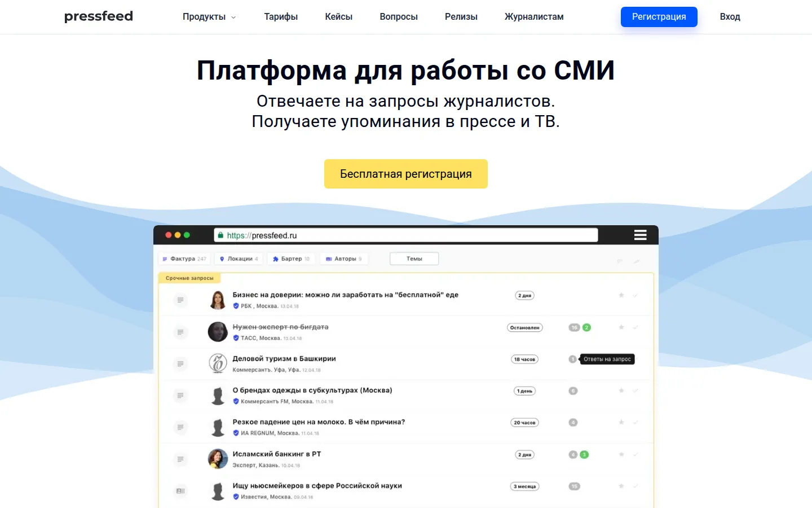Image resolution: width=812 pixels, height=508 pixels.
Task: Open request 'Бизнес на доверии' title
Action: 345,295
